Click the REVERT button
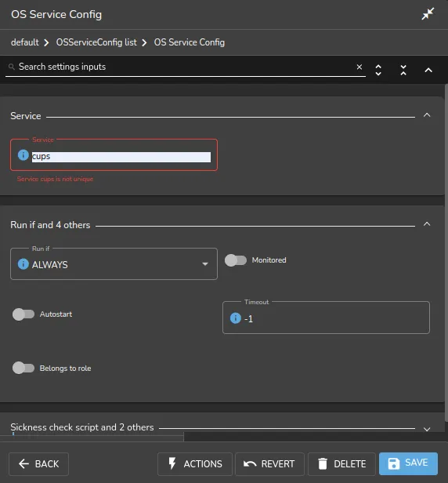This screenshot has height=483, width=448. coord(269,464)
